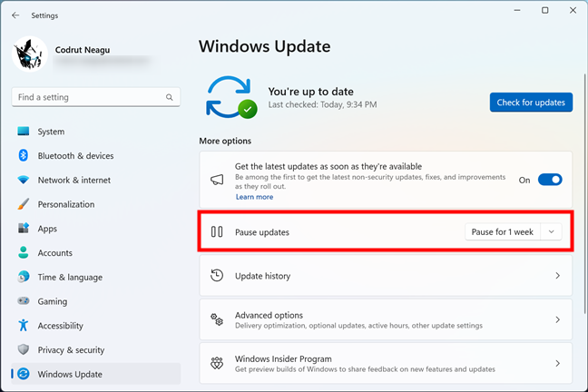588x392 pixels.
Task: Click the Personalization paintbrush icon
Action: 24,204
